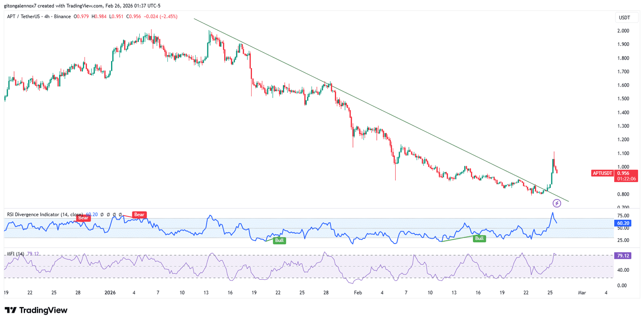
Task: Click the 75.00 level on RSI scale
Action: [623, 216]
